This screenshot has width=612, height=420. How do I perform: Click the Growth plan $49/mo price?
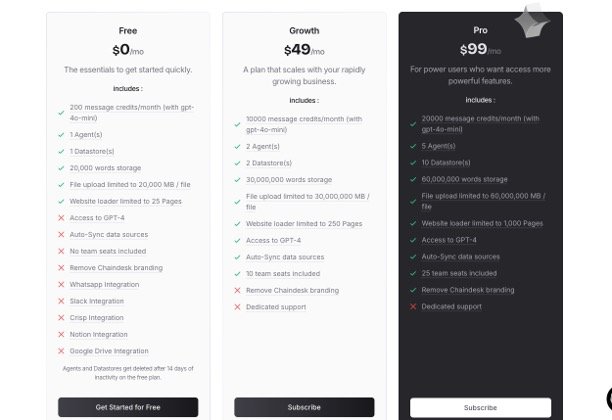pos(304,49)
